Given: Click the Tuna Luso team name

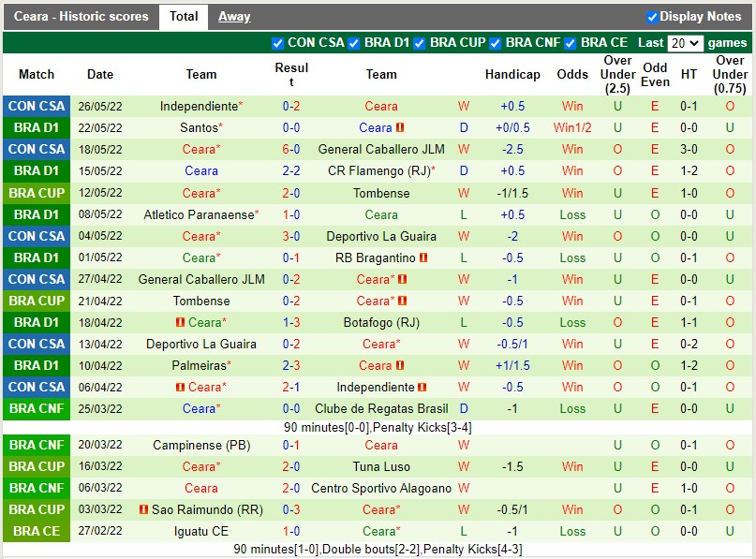Looking at the screenshot, I should tap(381, 466).
